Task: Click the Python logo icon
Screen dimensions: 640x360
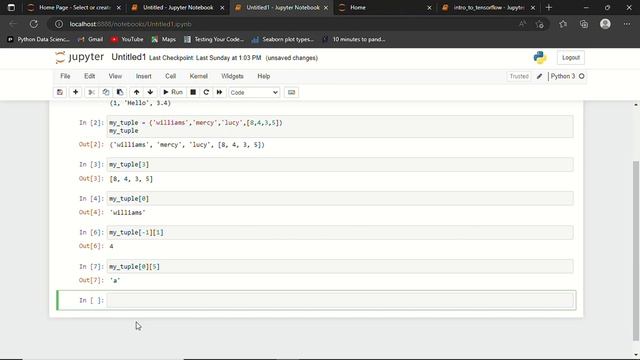Action: pyautogui.click(x=540, y=58)
